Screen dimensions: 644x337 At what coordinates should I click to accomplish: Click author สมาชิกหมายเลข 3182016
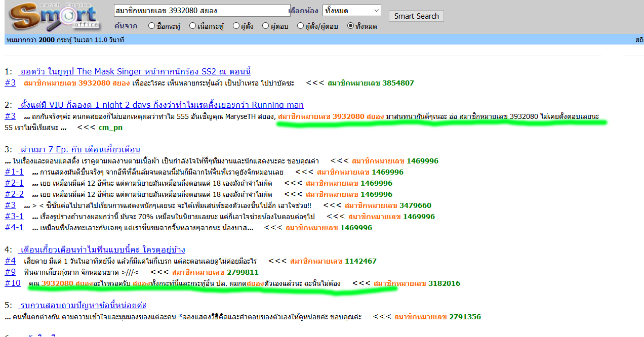417,283
